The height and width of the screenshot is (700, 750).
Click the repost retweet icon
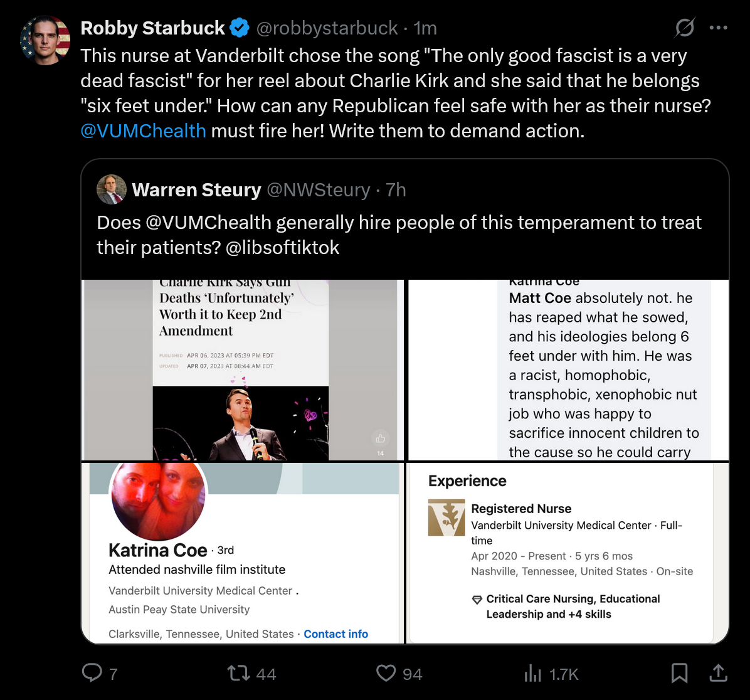click(x=238, y=674)
